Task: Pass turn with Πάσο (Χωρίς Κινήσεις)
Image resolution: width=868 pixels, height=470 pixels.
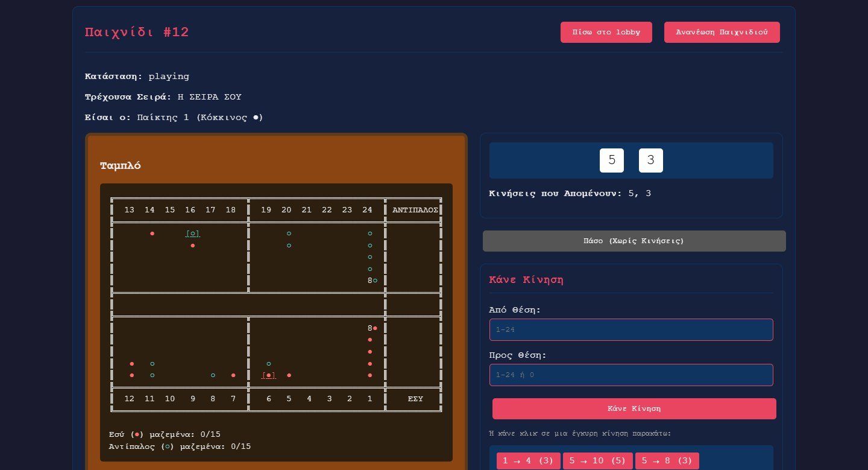Action: 634,241
